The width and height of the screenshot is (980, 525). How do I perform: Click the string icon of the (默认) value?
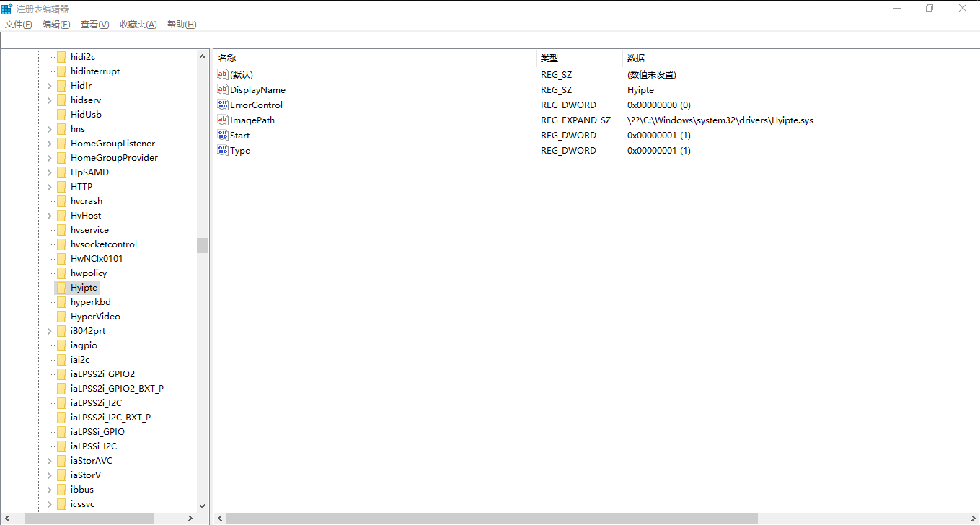(223, 74)
